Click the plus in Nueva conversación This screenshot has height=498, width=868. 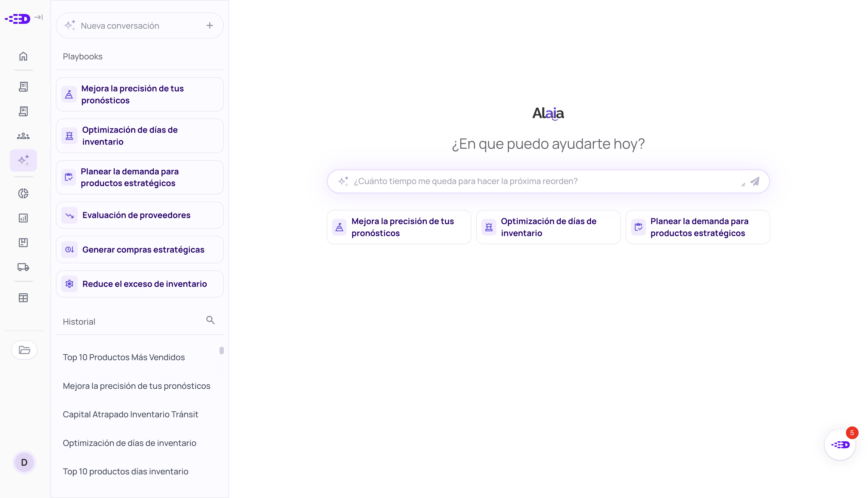pos(210,26)
